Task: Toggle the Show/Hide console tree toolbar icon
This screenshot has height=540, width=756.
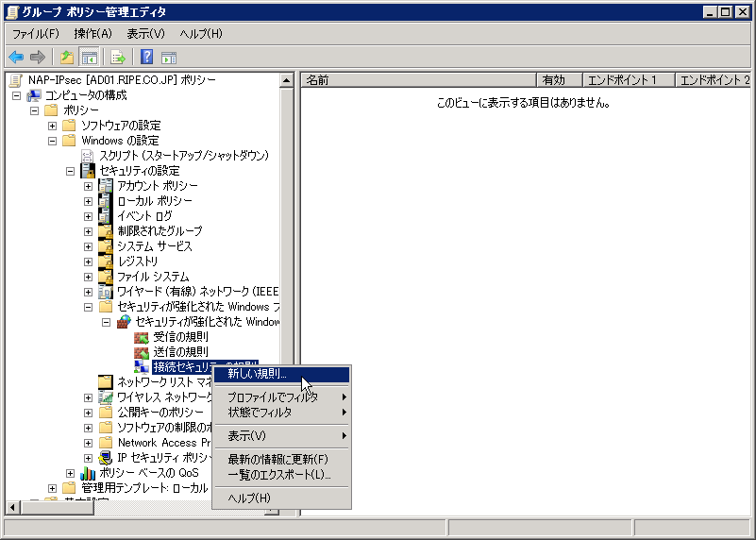Action: 90,58
